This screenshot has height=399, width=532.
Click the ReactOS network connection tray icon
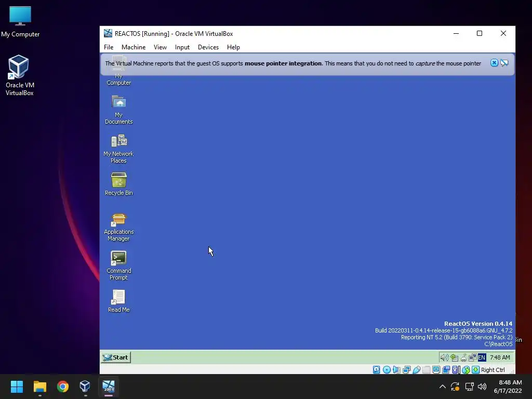coord(472,357)
